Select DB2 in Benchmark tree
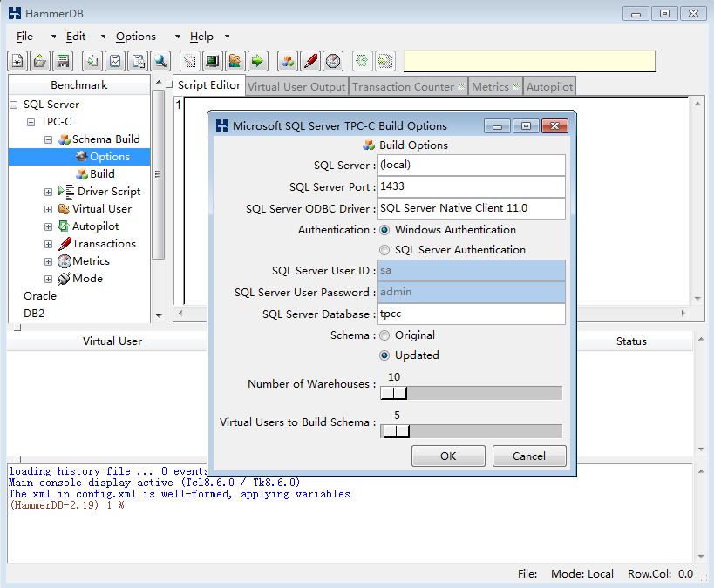 click(34, 313)
